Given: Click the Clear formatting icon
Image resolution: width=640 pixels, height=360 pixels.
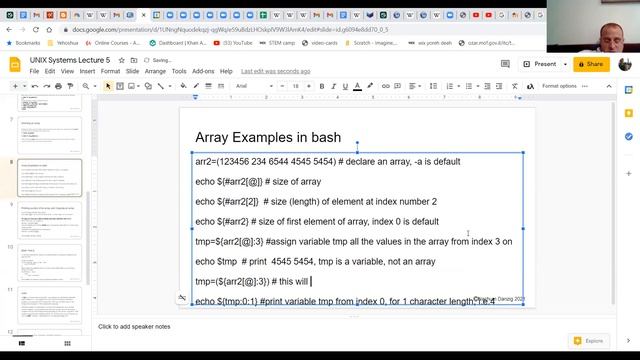Looking at the screenshot, I should coord(515,86).
